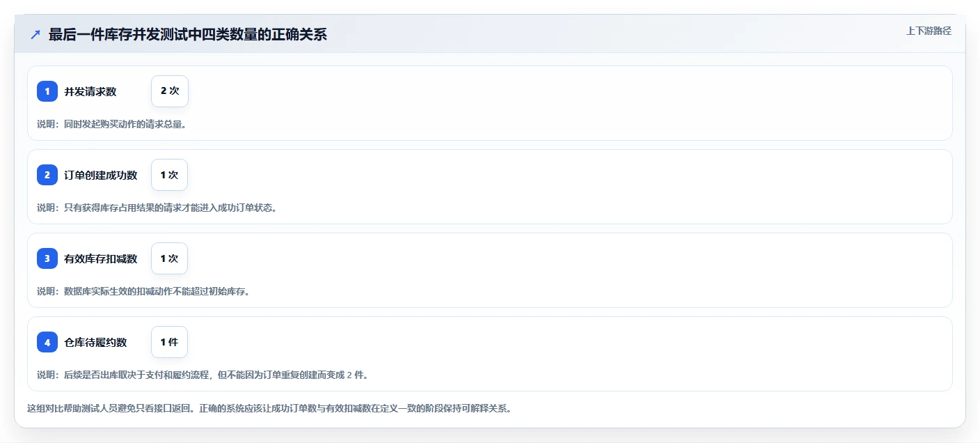The image size is (980, 443).
Task: Click the 1 件 value chip
Action: pyautogui.click(x=169, y=342)
